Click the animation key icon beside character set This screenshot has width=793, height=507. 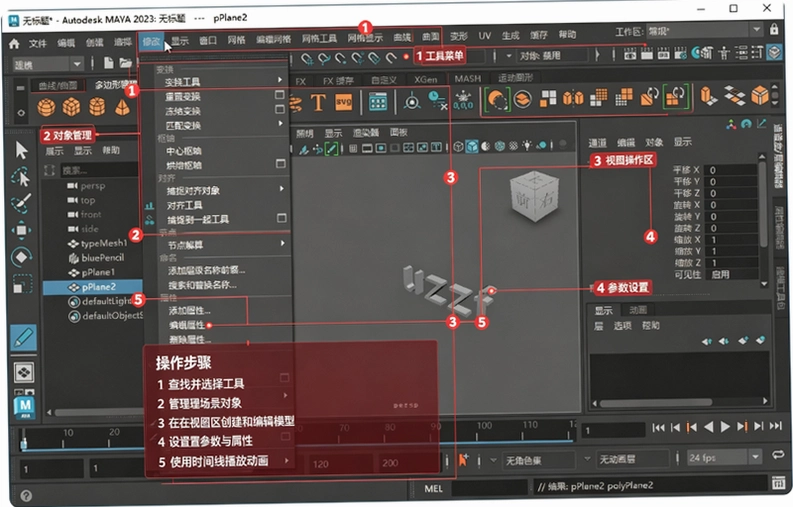(x=463, y=460)
